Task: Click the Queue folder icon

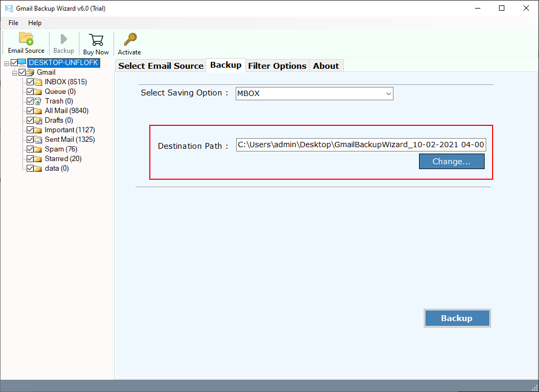Action: click(38, 92)
